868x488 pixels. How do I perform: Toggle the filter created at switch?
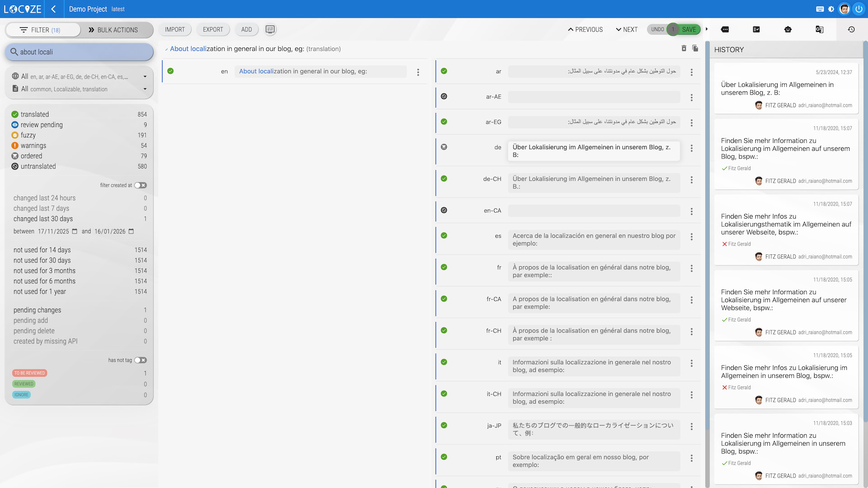coord(140,185)
